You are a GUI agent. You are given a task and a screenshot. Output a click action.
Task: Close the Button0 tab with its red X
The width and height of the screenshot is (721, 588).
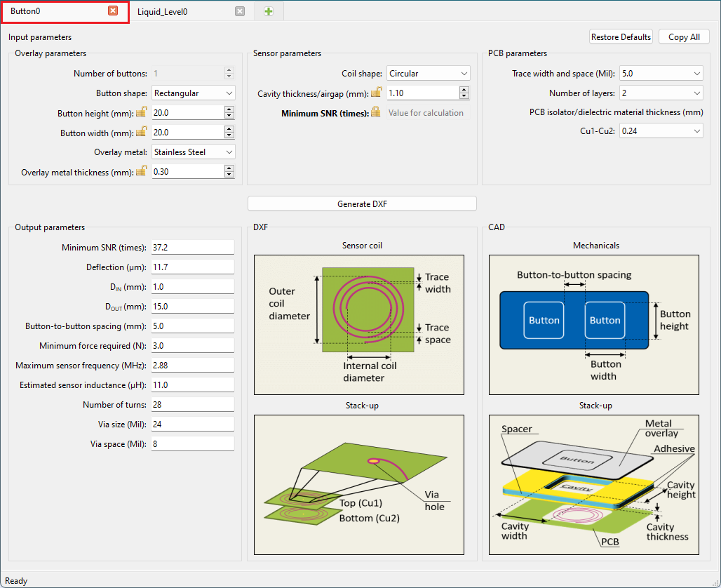point(113,11)
